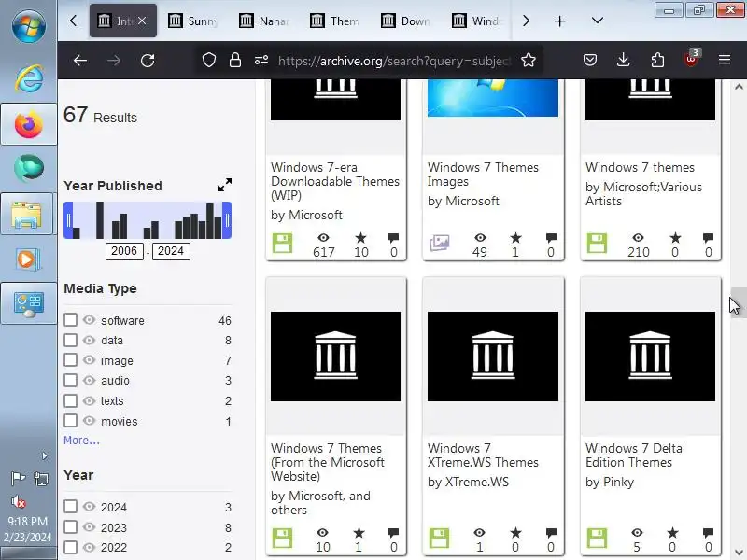Image resolution: width=747 pixels, height=560 pixels.
Task: Click More... under Media Type
Action: [81, 440]
